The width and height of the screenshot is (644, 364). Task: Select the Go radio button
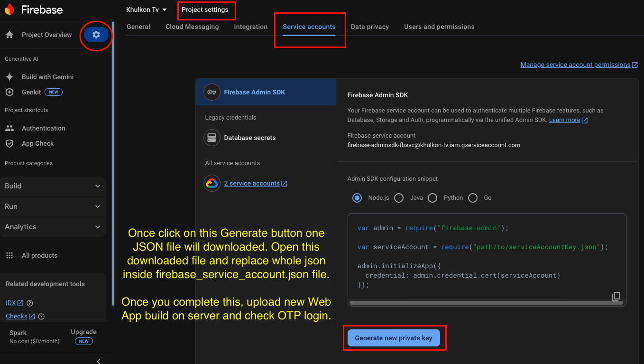[472, 198]
